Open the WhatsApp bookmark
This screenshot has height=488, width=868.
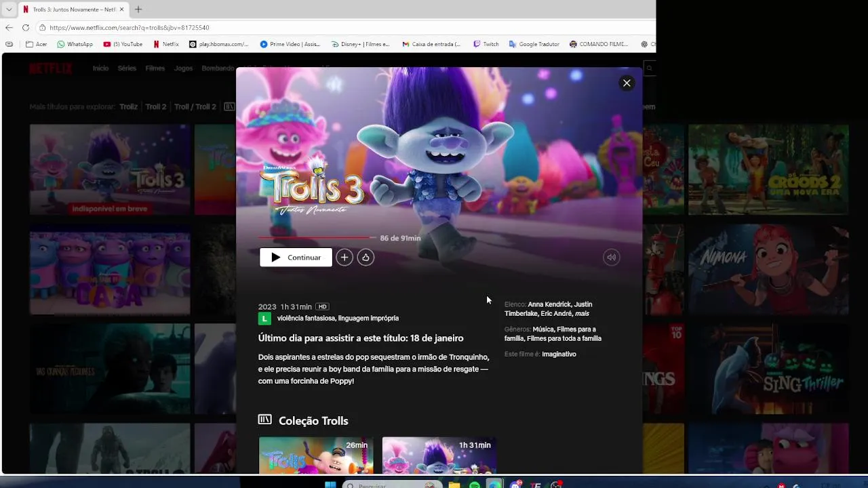coord(75,44)
